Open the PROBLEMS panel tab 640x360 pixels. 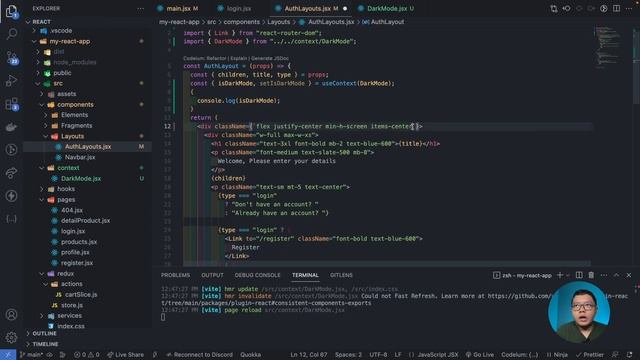point(175,275)
